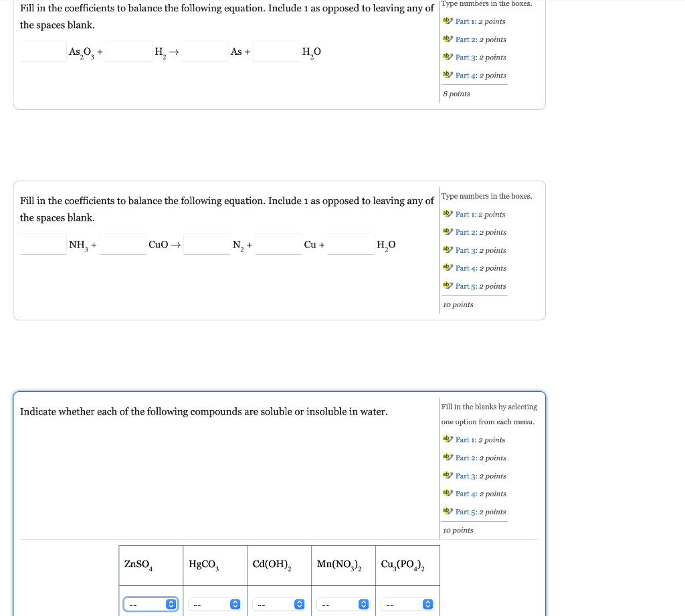The width and height of the screenshot is (685, 616).
Task: Select the Part 4: 2 points link in second question
Action: pos(480,268)
